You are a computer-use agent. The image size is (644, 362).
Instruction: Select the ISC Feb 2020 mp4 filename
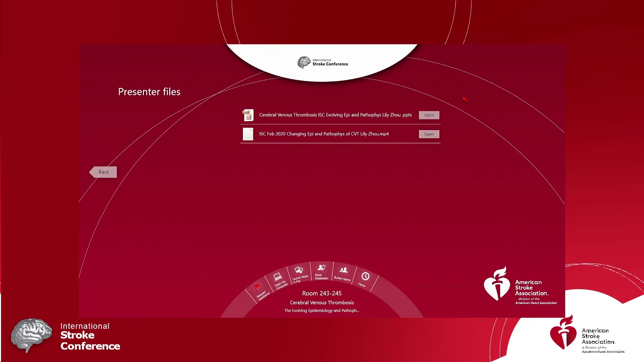click(324, 134)
